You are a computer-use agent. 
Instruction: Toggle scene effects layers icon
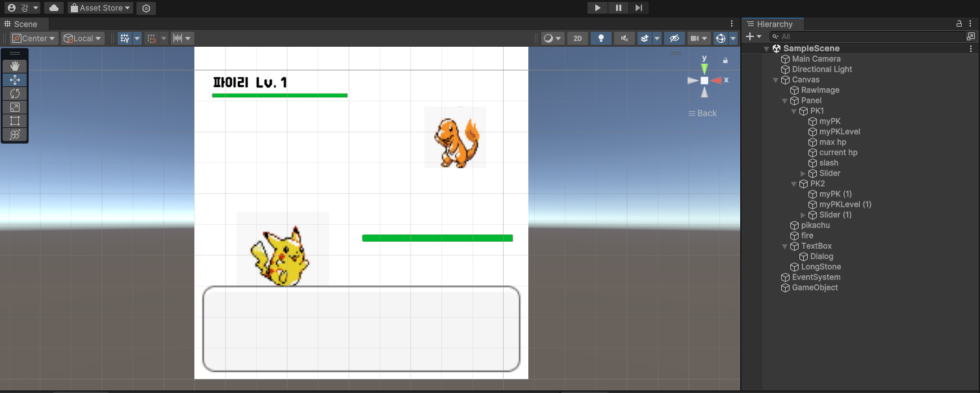644,38
